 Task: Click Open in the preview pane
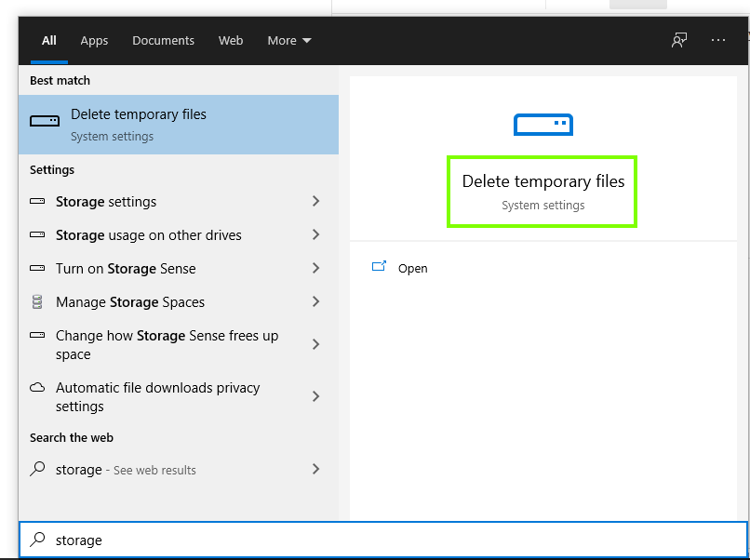(x=412, y=268)
